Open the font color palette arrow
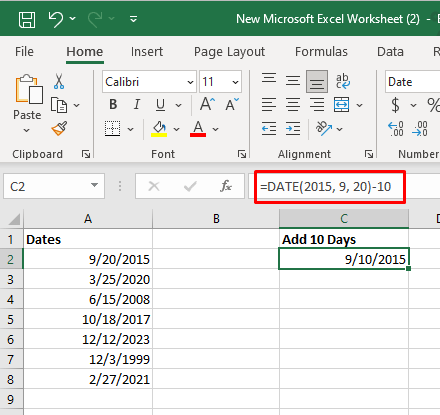440x415 pixels. coord(216,129)
